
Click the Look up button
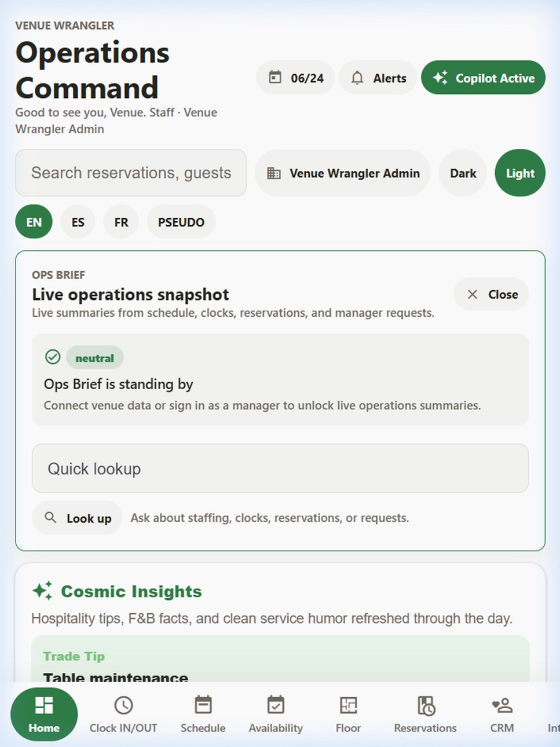click(77, 518)
